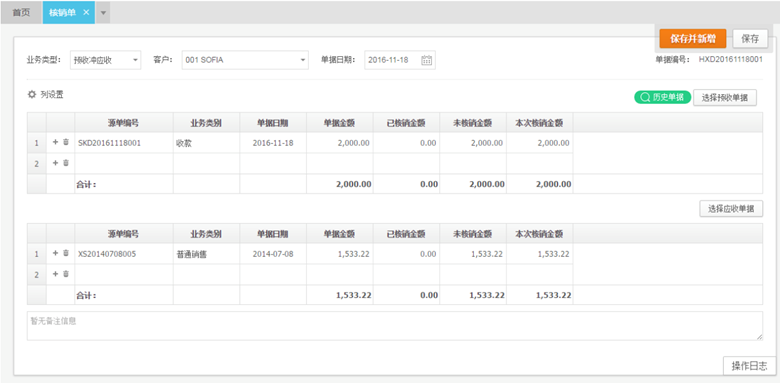
Task: Click the plus icon in the lower table's empty row 2
Action: [x=56, y=274]
